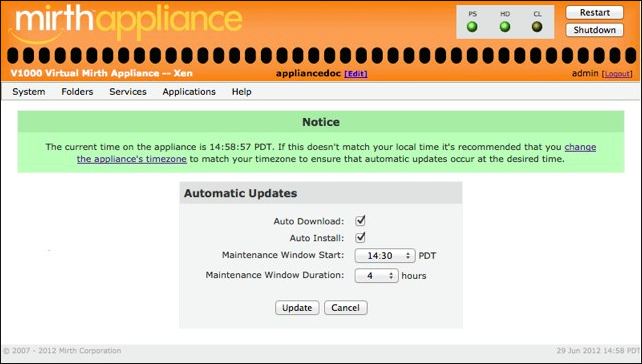The width and height of the screenshot is (642, 364).
Task: Click the hours unit label
Action: (414, 276)
